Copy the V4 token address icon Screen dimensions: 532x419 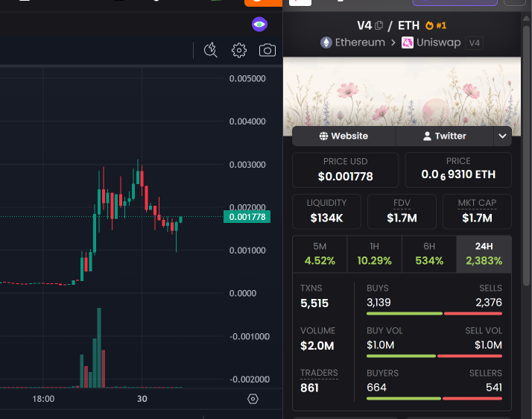[x=379, y=25]
